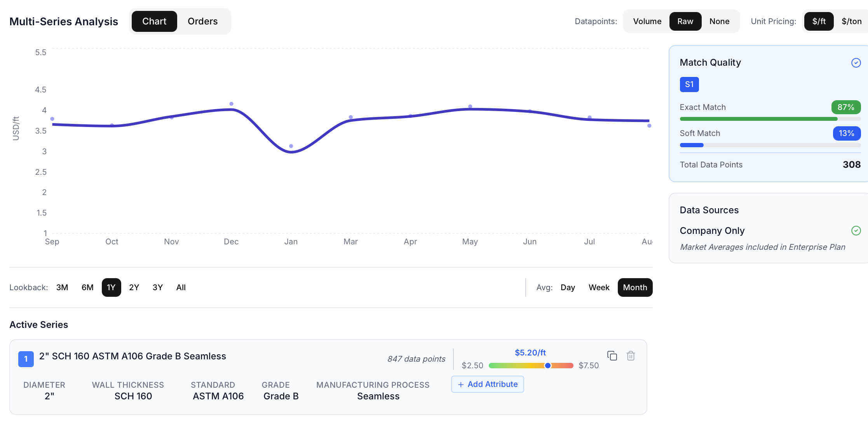Click the Match Quality checkmark icon
This screenshot has height=425, width=868.
click(856, 63)
